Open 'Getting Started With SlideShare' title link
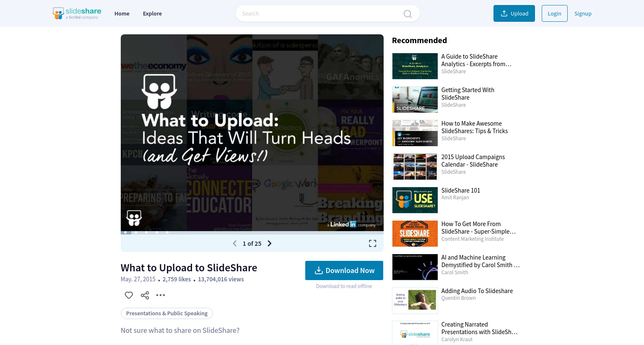The width and height of the screenshot is (644, 345). (468, 94)
